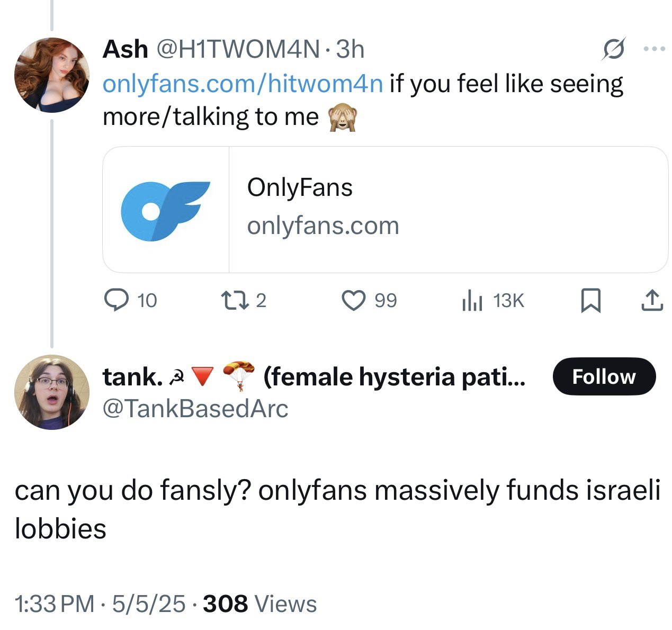Open the @H1TWOM4N handle
Viewport: 672px width, 630px height.
click(x=238, y=50)
